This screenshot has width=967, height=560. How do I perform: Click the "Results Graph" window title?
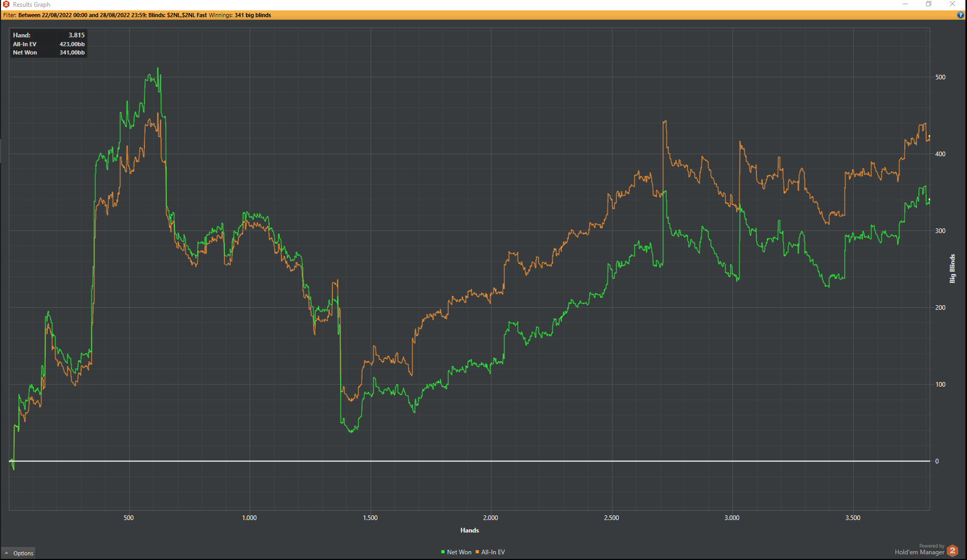click(32, 5)
